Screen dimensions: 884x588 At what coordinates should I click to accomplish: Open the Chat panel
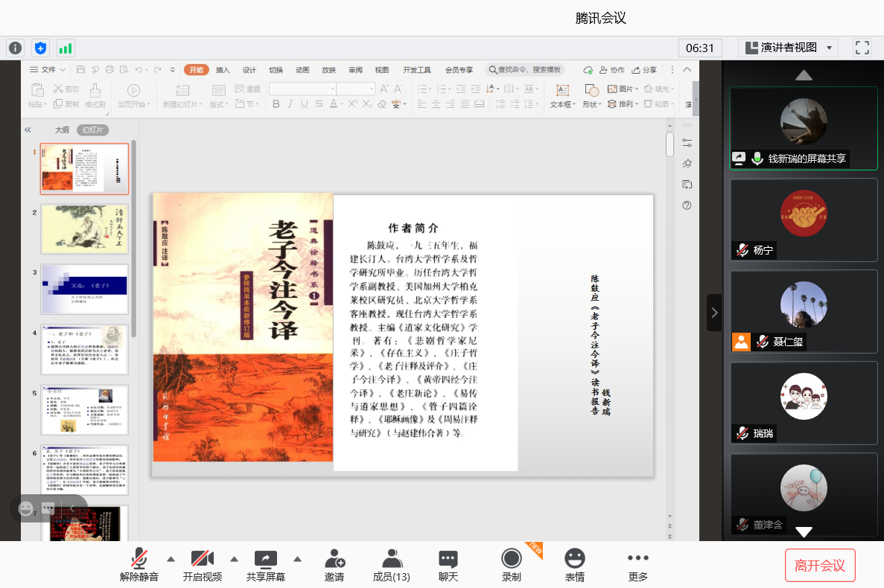tap(448, 566)
